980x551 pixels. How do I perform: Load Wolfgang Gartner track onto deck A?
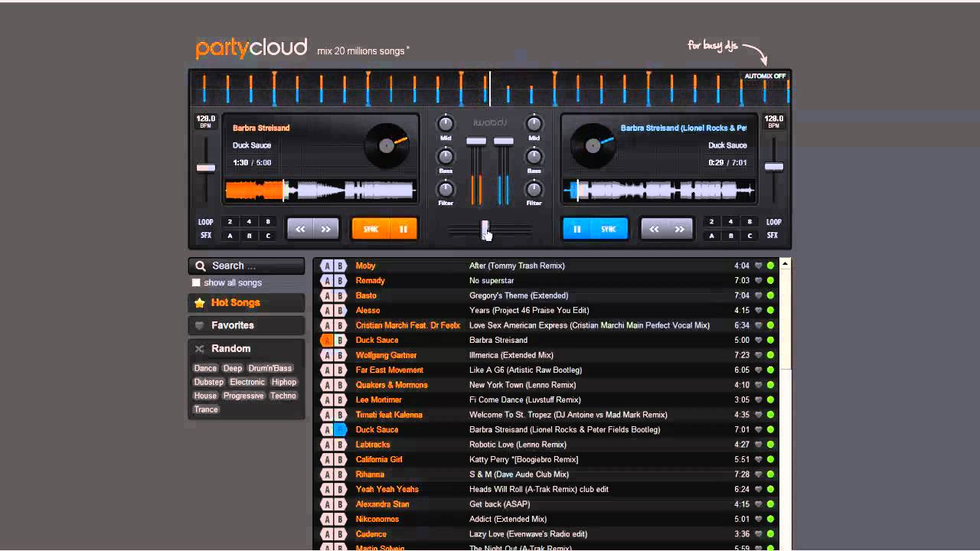click(327, 355)
